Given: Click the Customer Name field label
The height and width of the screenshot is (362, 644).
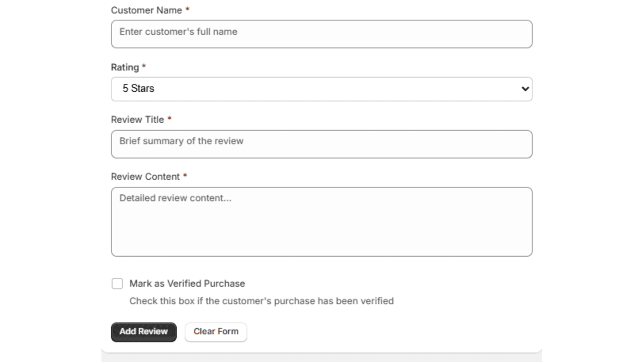Looking at the screenshot, I should pyautogui.click(x=147, y=10).
